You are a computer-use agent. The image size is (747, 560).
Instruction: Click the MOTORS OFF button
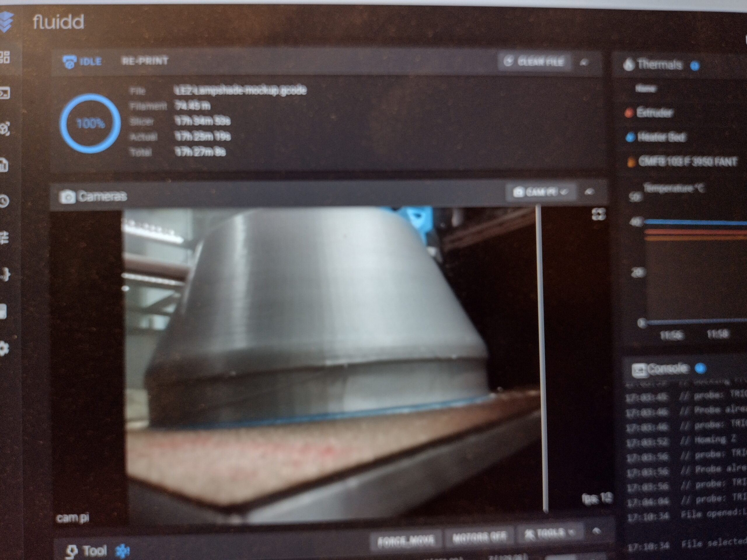pyautogui.click(x=479, y=537)
